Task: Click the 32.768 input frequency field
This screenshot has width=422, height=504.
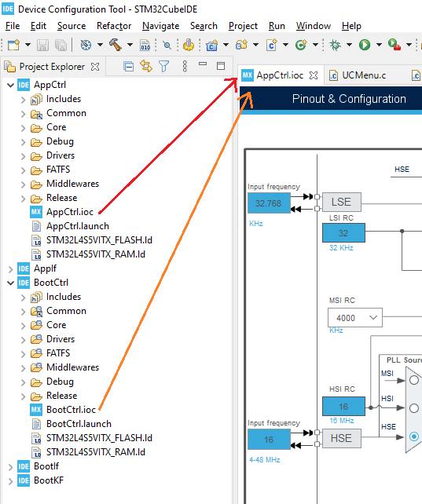Action: tap(269, 203)
